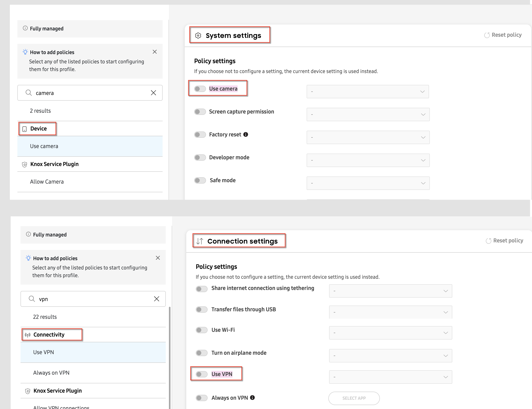The width and height of the screenshot is (532, 409).
Task: Open the tethering dropdown
Action: pos(391,291)
